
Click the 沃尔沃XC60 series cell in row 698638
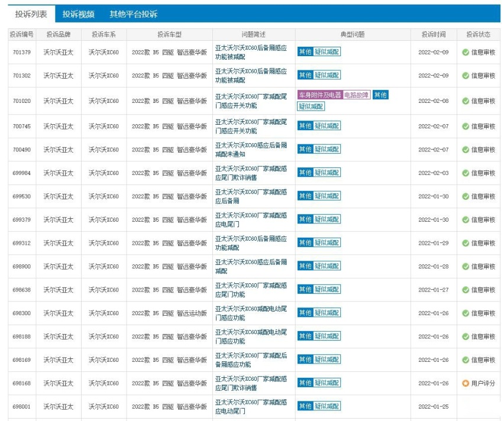(104, 290)
